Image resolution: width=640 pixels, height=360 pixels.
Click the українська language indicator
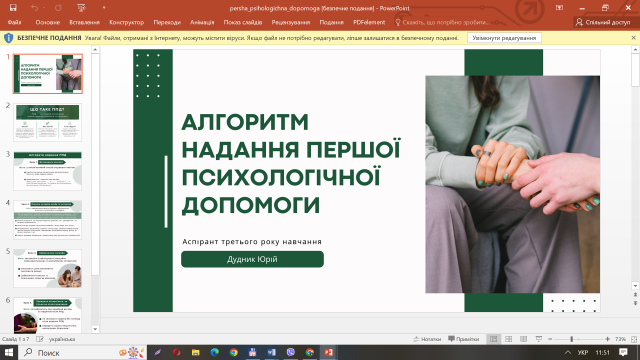(x=62, y=339)
